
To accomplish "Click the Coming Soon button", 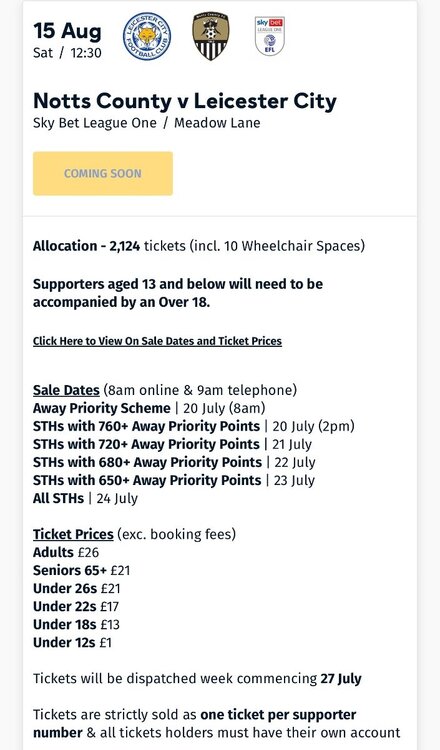I will [103, 173].
